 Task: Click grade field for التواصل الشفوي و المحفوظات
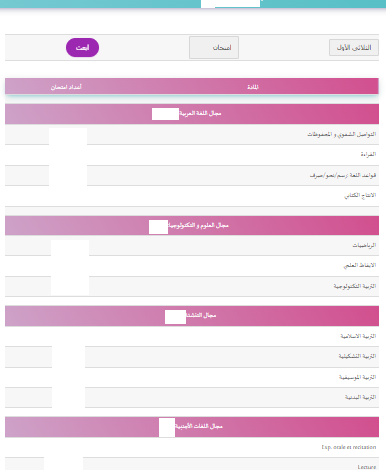point(68,136)
